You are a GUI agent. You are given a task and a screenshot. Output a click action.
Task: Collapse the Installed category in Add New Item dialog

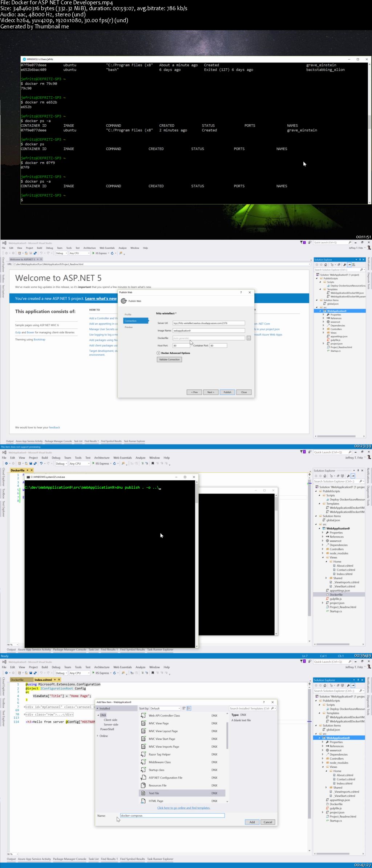pos(98,709)
